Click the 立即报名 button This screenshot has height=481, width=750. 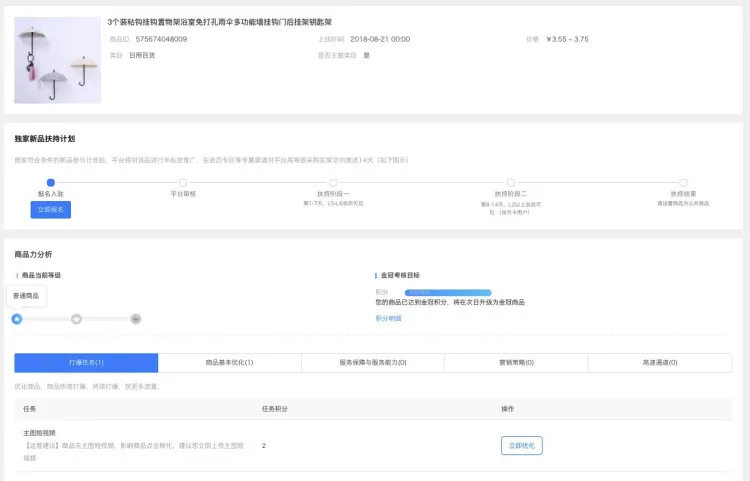tap(50, 210)
